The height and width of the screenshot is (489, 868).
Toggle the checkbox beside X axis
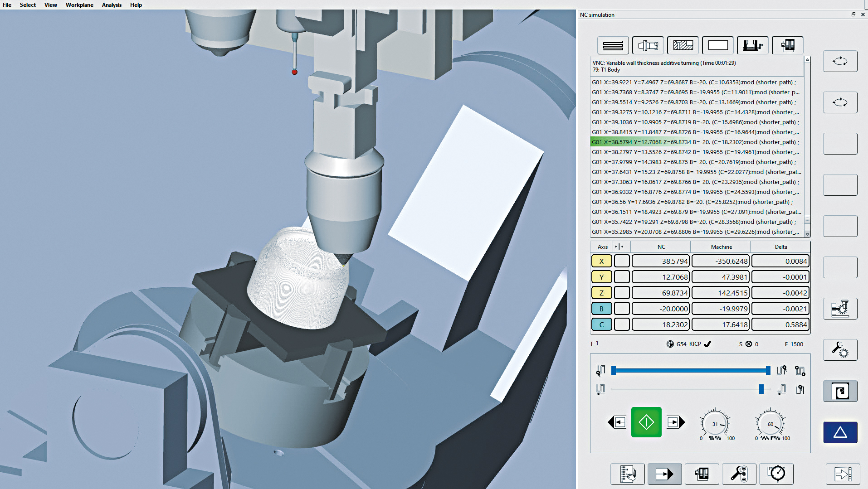622,261
